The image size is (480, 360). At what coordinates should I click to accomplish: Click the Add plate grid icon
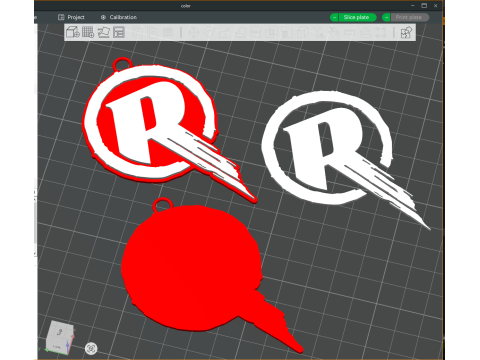[88, 32]
